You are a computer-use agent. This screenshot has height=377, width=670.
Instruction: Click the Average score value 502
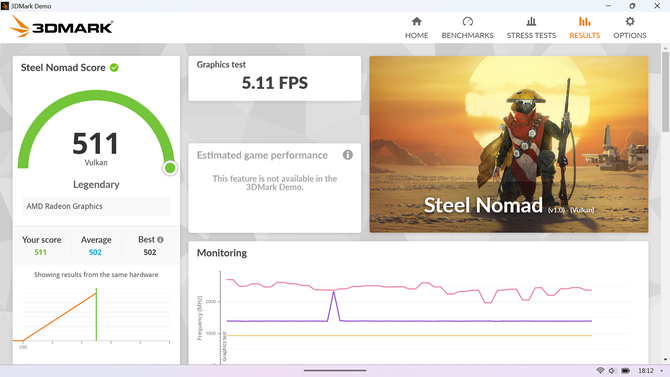pyautogui.click(x=95, y=252)
